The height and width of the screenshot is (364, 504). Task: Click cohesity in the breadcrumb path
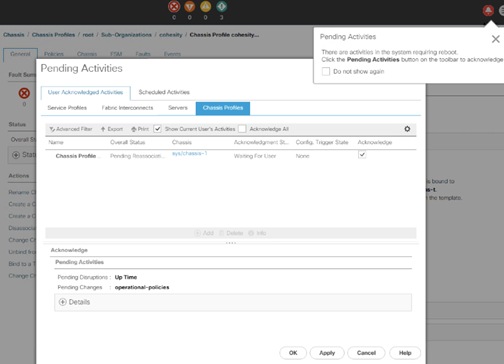click(x=171, y=35)
